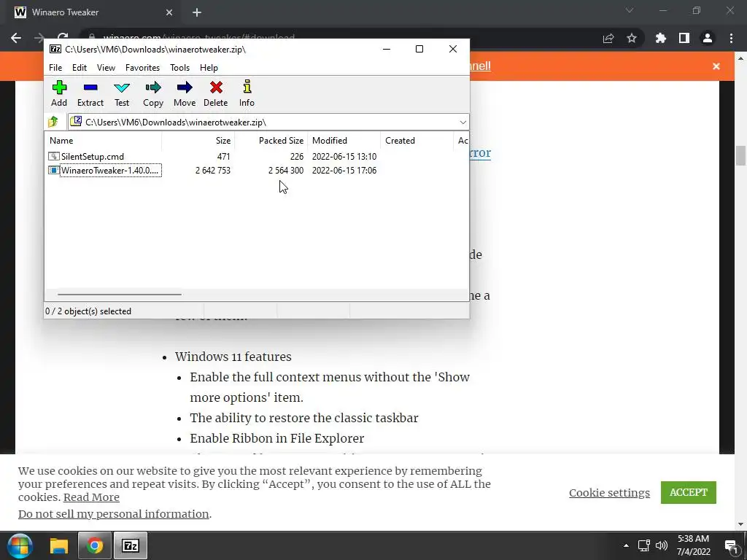Click the 2 642 753 size value

(x=212, y=171)
